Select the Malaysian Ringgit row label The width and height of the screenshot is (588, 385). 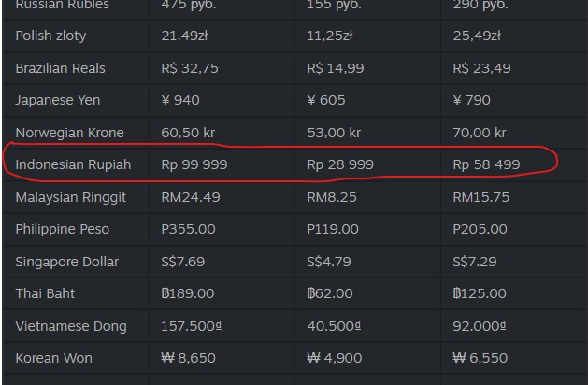[71, 197]
